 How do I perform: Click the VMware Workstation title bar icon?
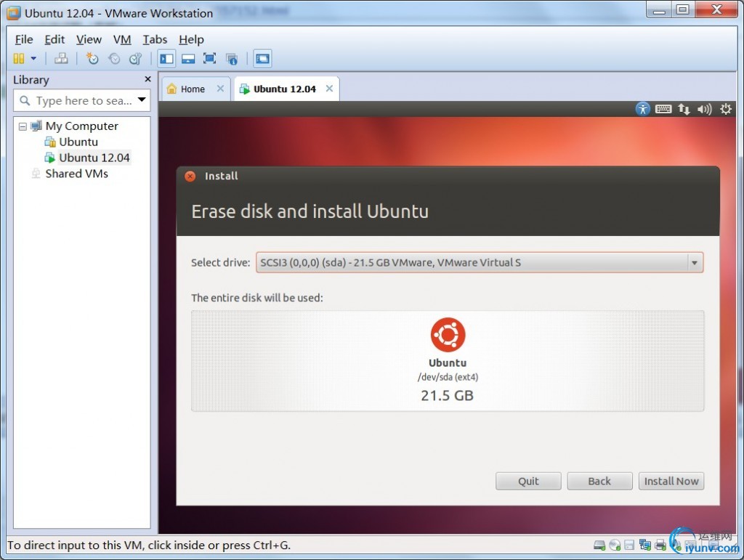tap(13, 13)
